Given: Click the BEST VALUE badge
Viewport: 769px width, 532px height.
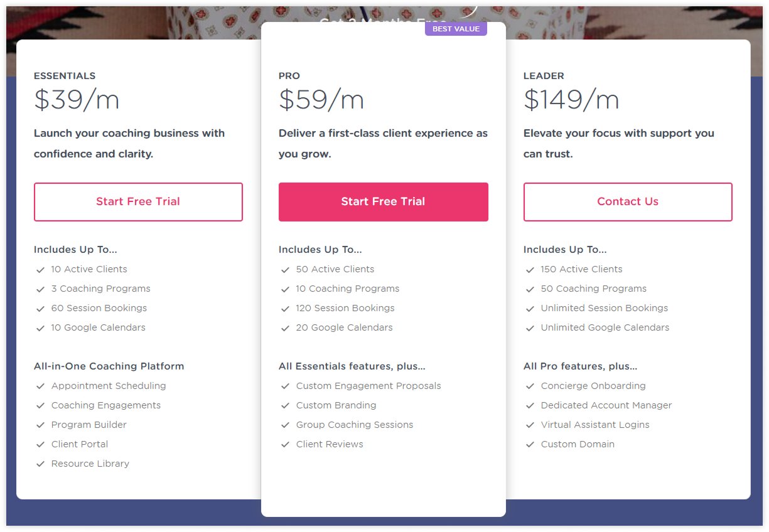Looking at the screenshot, I should (456, 29).
